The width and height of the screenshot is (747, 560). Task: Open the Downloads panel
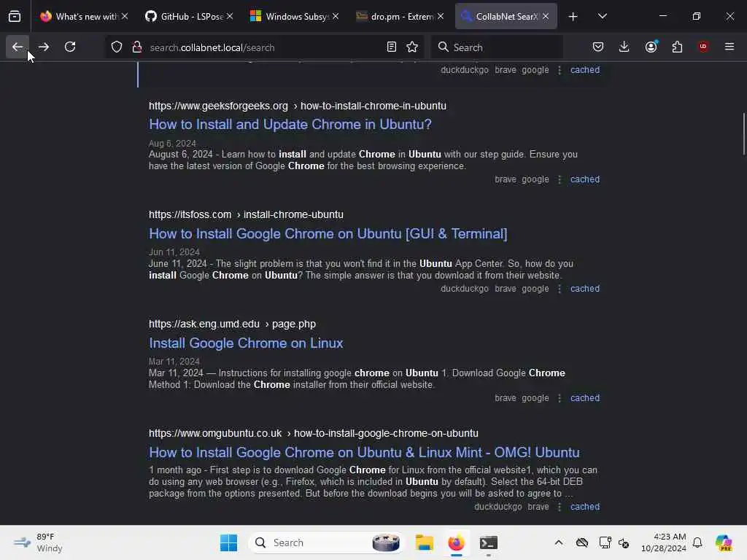pyautogui.click(x=624, y=47)
